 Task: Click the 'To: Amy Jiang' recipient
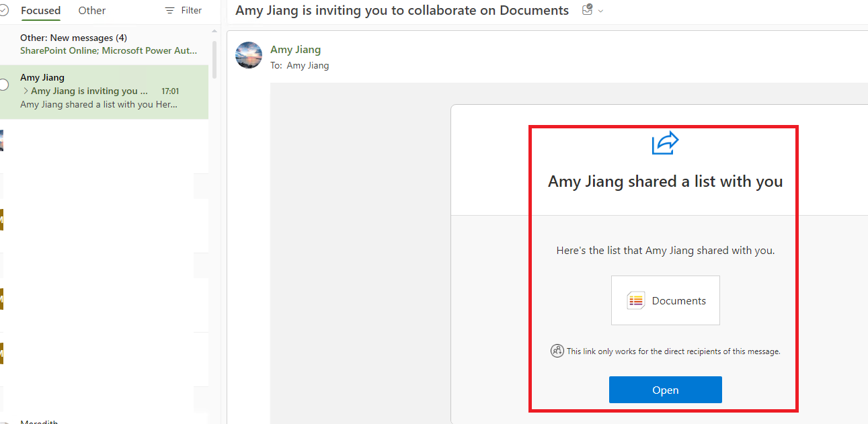pos(300,65)
